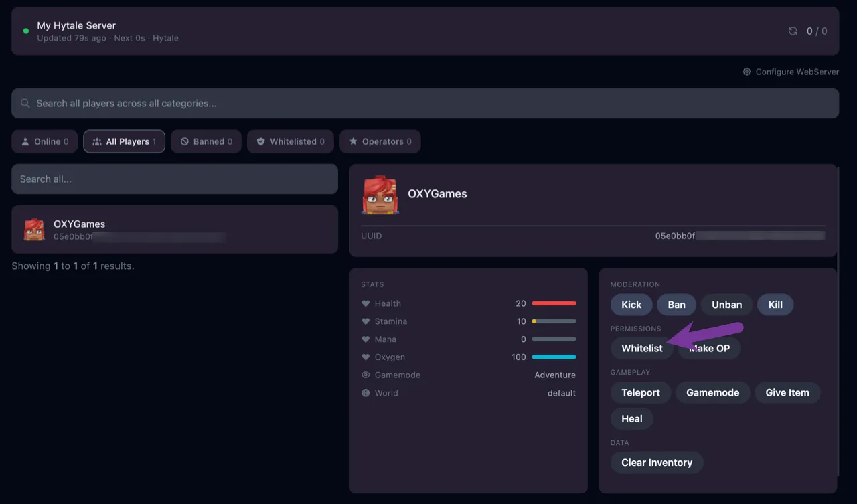Click the Clear Inventory button
Image resolution: width=857 pixels, height=504 pixels.
pyautogui.click(x=657, y=463)
